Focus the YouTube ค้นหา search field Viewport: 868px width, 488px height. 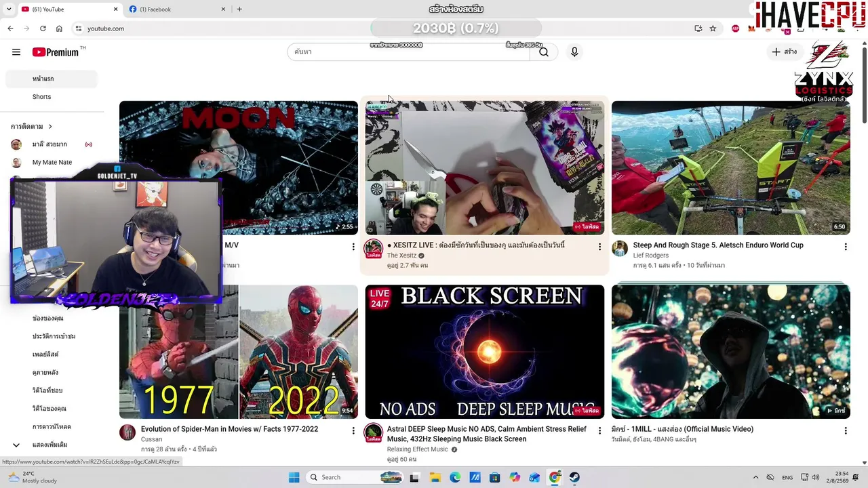[409, 52]
